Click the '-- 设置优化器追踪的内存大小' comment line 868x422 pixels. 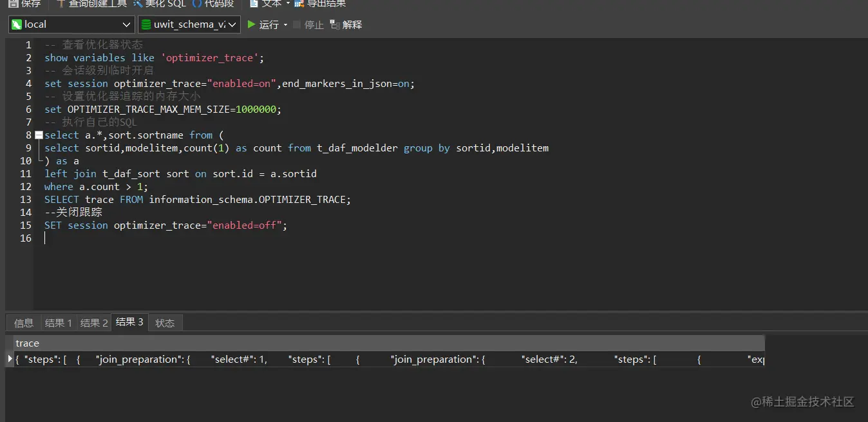pos(122,97)
